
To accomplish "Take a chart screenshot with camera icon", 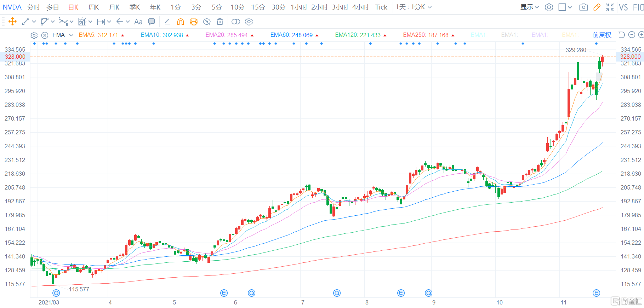I will point(583,7).
